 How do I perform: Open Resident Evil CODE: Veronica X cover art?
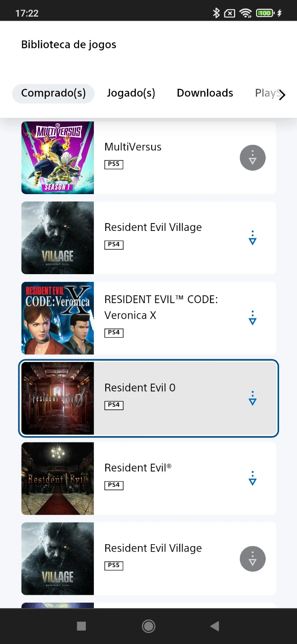coord(57,318)
